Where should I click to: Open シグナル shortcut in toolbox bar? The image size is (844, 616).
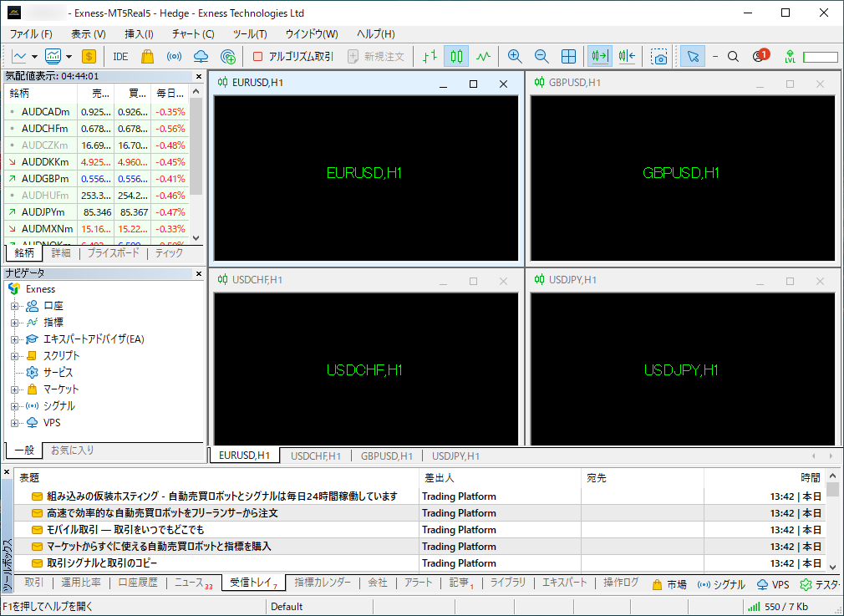721,584
